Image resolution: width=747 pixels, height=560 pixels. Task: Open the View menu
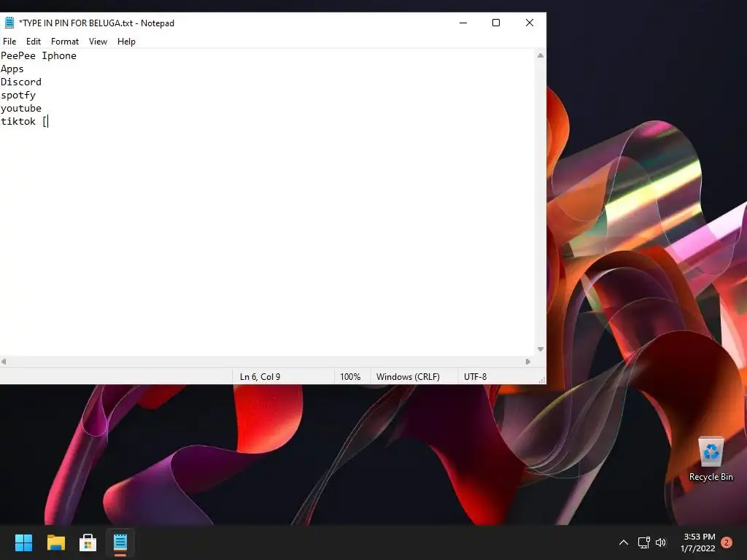pos(98,42)
